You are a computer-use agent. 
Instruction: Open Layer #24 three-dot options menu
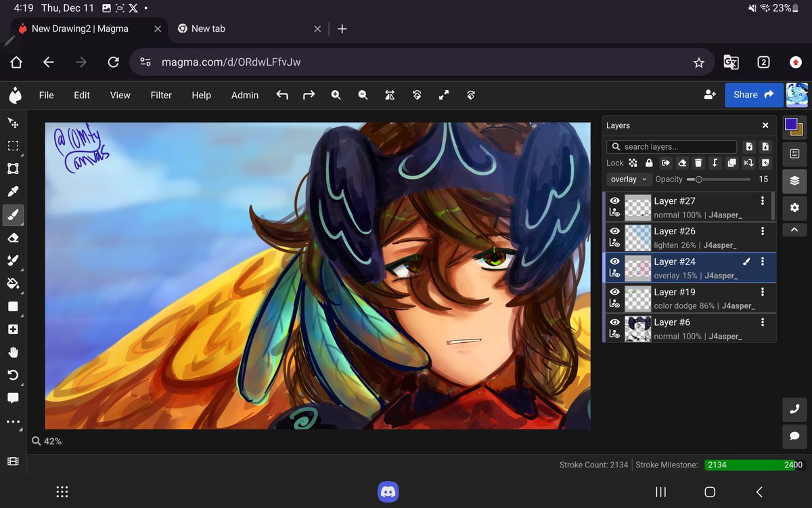tap(763, 261)
